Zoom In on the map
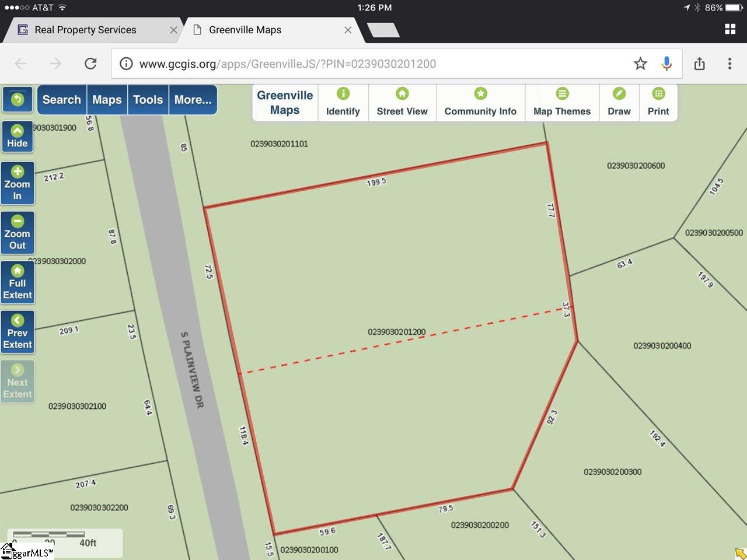Image resolution: width=747 pixels, height=560 pixels. pyautogui.click(x=18, y=183)
